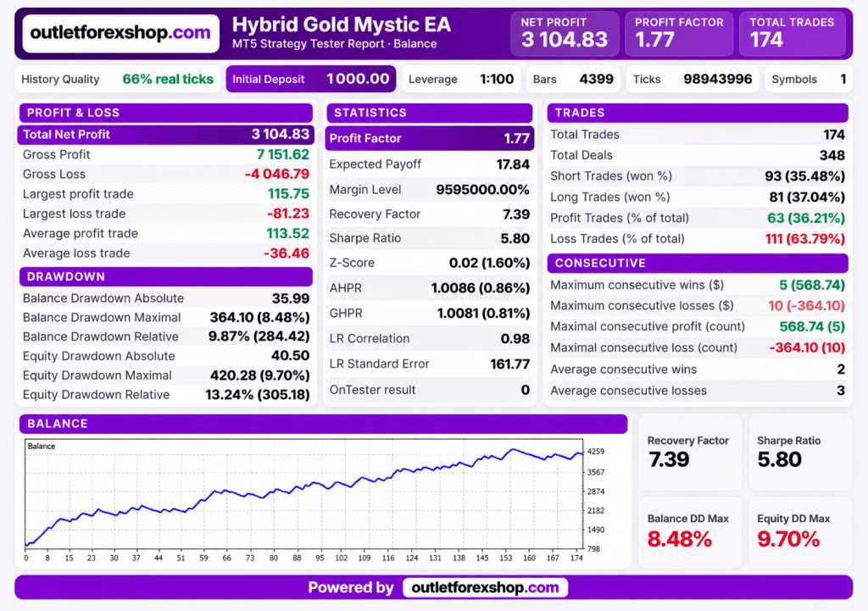868x611 pixels.
Task: Click Sharpe Ratio row in Statistics
Action: click(x=430, y=238)
